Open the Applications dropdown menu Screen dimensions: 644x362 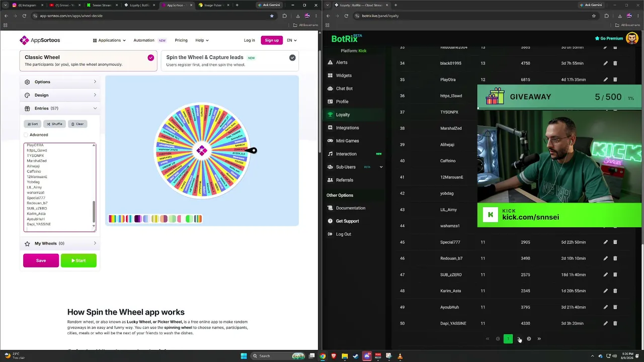(109, 40)
